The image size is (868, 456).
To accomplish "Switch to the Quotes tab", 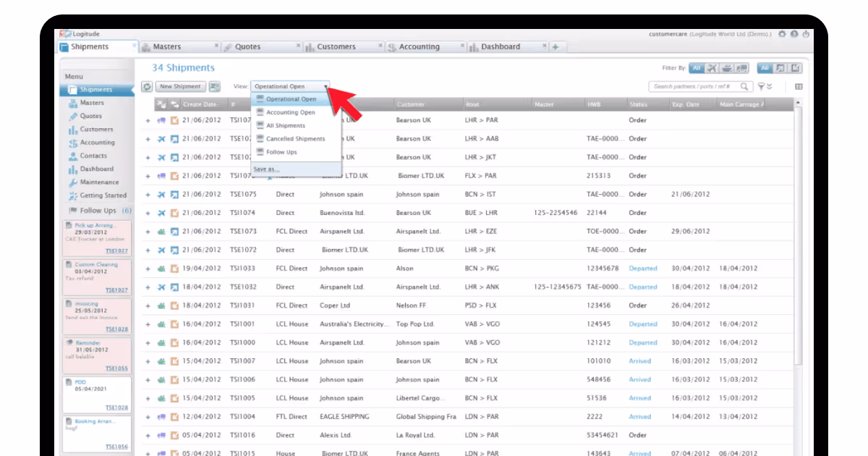I will point(261,47).
